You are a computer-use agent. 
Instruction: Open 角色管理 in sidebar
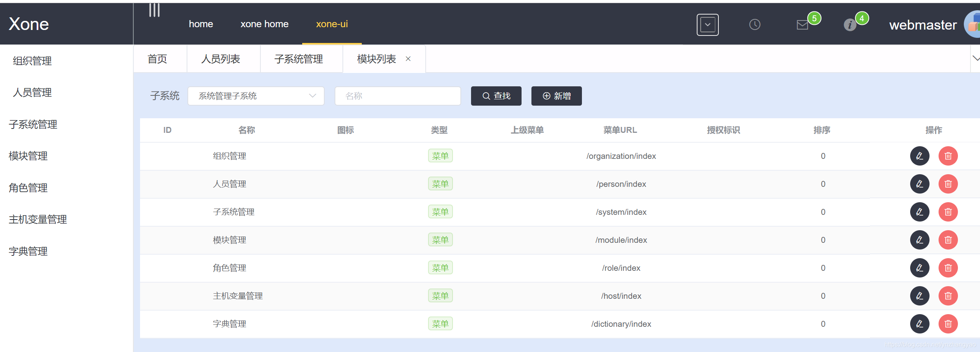click(28, 188)
